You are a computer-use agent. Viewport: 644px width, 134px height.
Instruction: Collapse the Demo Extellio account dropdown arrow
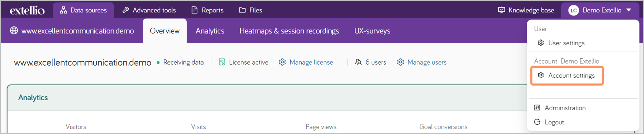coord(629,10)
